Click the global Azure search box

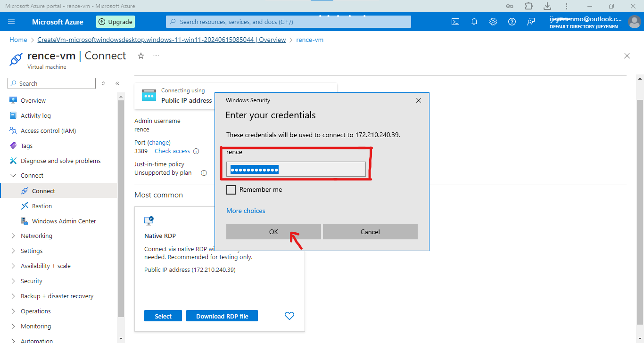pyautogui.click(x=289, y=22)
